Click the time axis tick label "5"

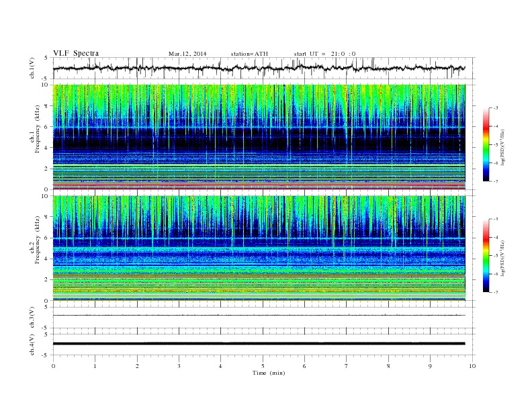click(x=263, y=366)
